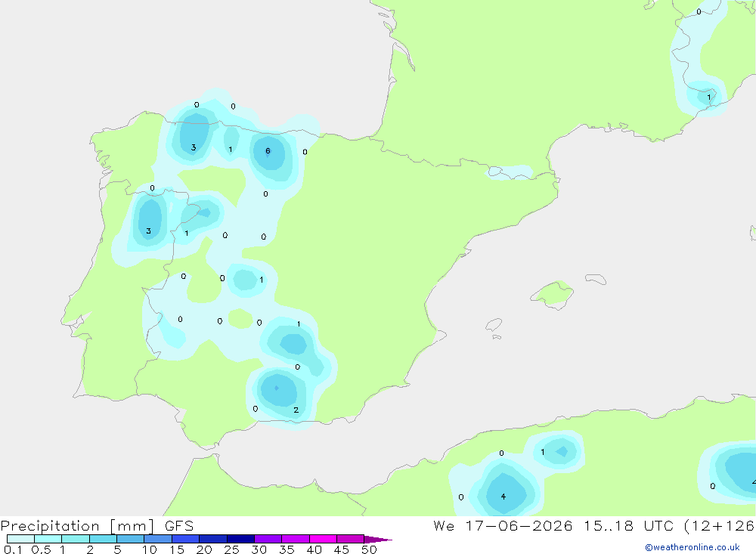Click the "GFS" model label
The image size is (756, 554).
179,525
